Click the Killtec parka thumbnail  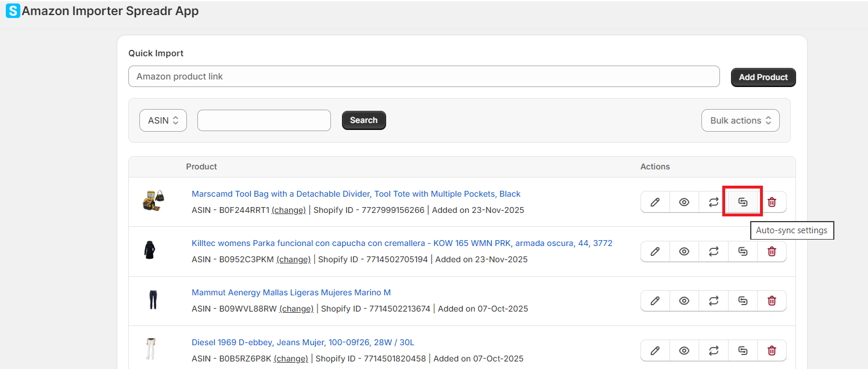click(x=150, y=251)
